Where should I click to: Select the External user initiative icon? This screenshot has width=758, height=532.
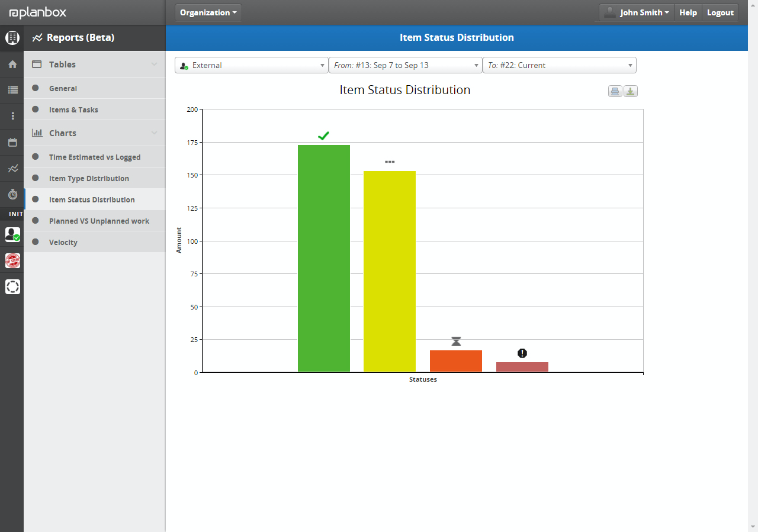pos(12,234)
